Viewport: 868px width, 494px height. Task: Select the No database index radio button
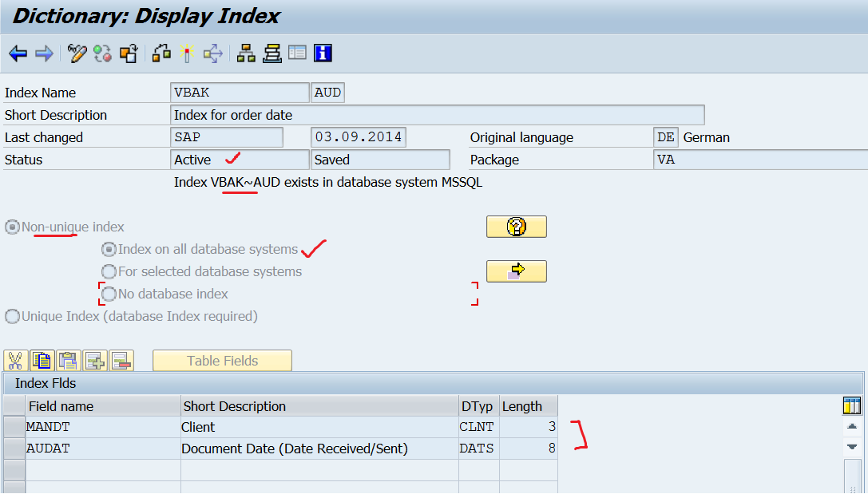[109, 294]
